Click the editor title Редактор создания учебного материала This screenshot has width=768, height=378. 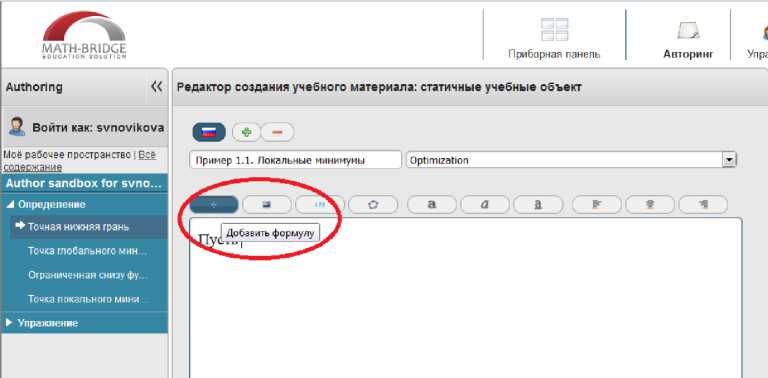click(379, 87)
